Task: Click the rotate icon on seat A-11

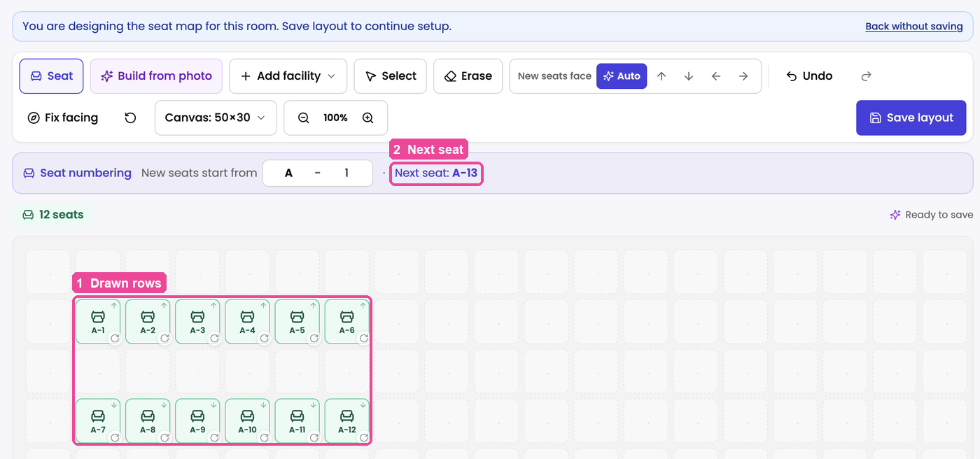Action: 314,437
